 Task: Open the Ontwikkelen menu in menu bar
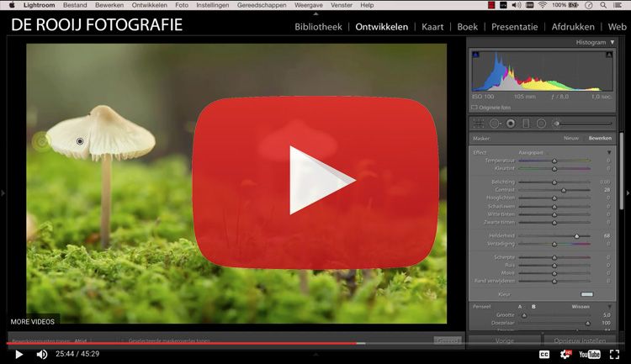tap(149, 5)
